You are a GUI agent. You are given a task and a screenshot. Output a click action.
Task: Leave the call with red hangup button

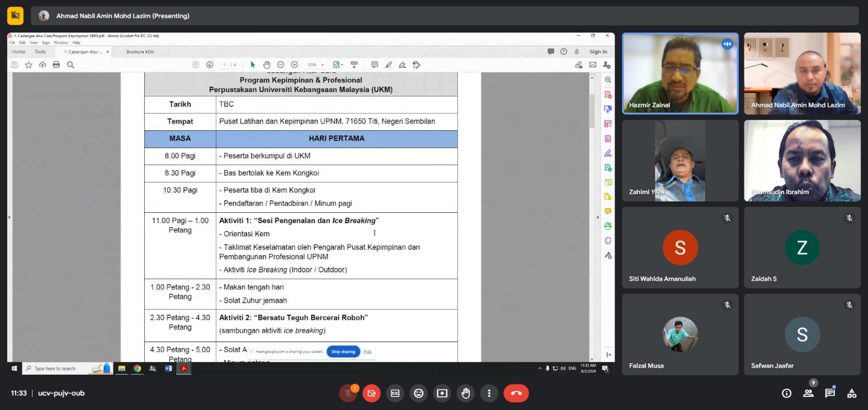[516, 393]
